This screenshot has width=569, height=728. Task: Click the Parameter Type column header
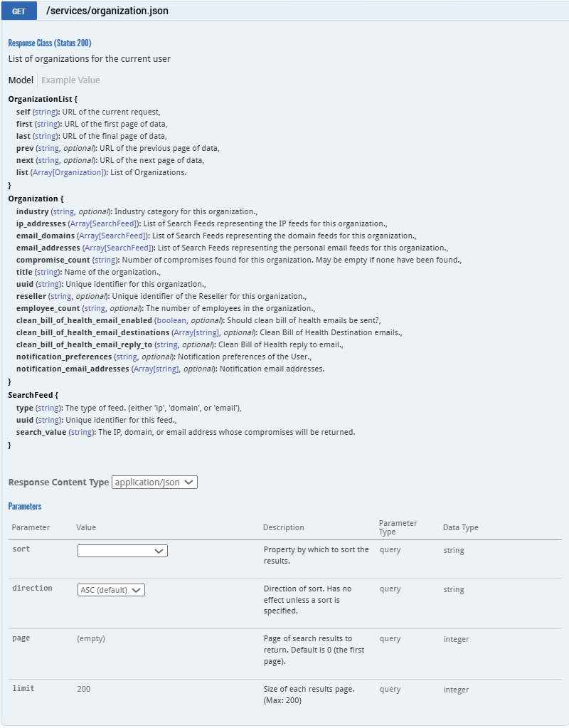point(398,527)
